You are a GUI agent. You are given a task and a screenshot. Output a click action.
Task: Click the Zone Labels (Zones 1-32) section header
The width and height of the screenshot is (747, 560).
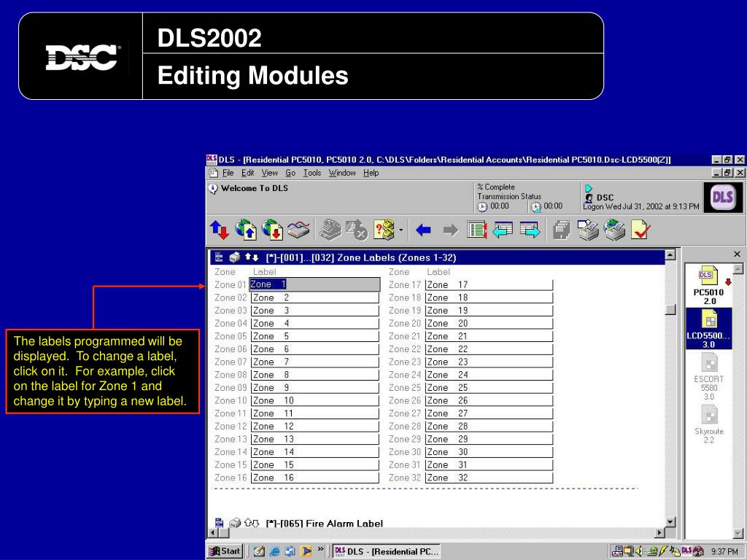coord(437,257)
